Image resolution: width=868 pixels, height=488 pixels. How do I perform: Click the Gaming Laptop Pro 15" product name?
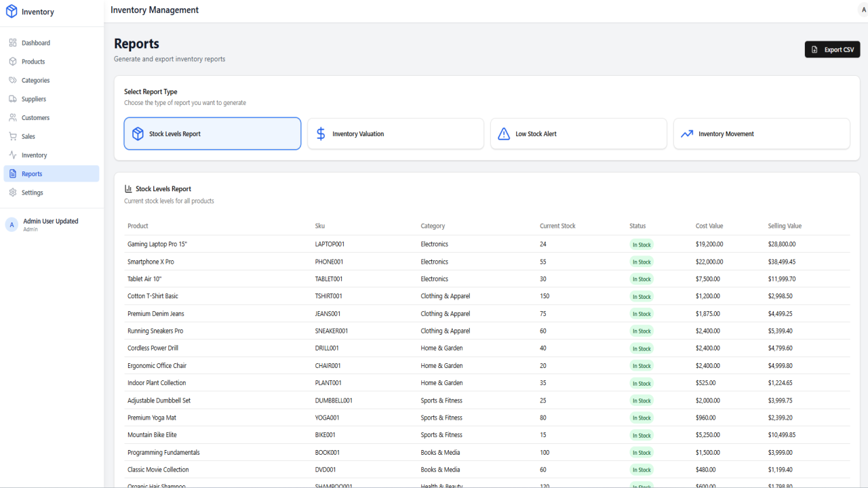[x=157, y=244]
